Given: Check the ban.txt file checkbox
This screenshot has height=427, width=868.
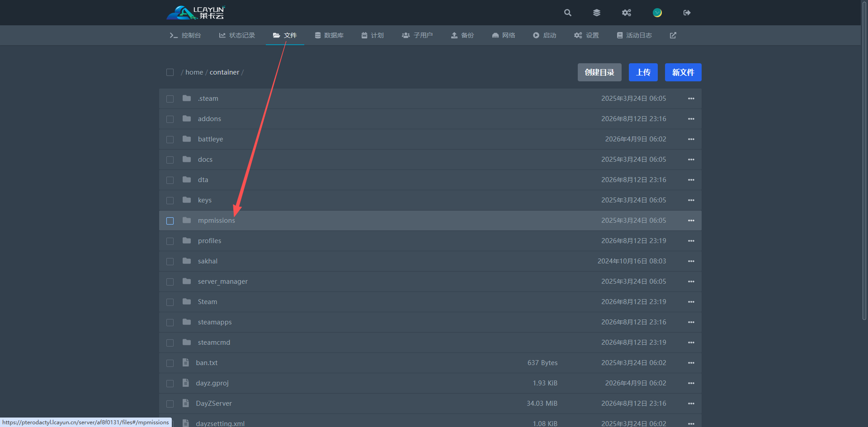Looking at the screenshot, I should [x=170, y=363].
